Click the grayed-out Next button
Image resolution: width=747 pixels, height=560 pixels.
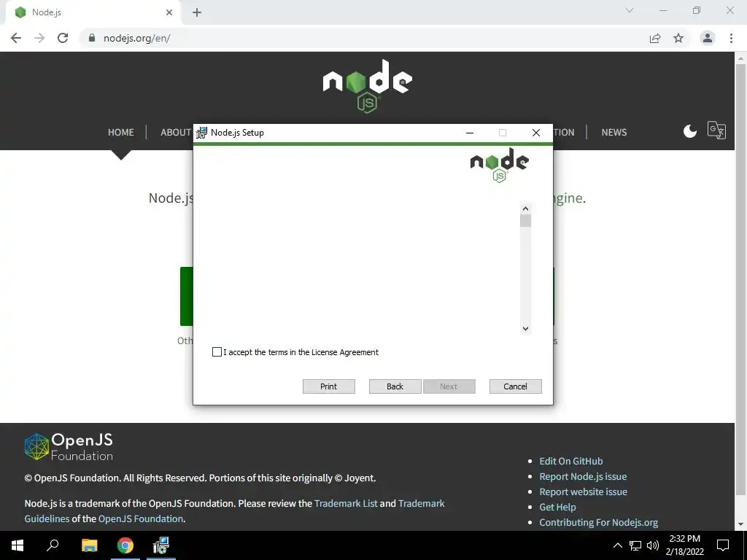(x=449, y=386)
